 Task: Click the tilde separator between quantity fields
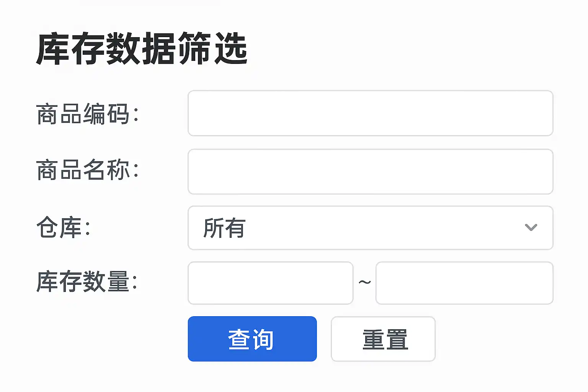364,283
